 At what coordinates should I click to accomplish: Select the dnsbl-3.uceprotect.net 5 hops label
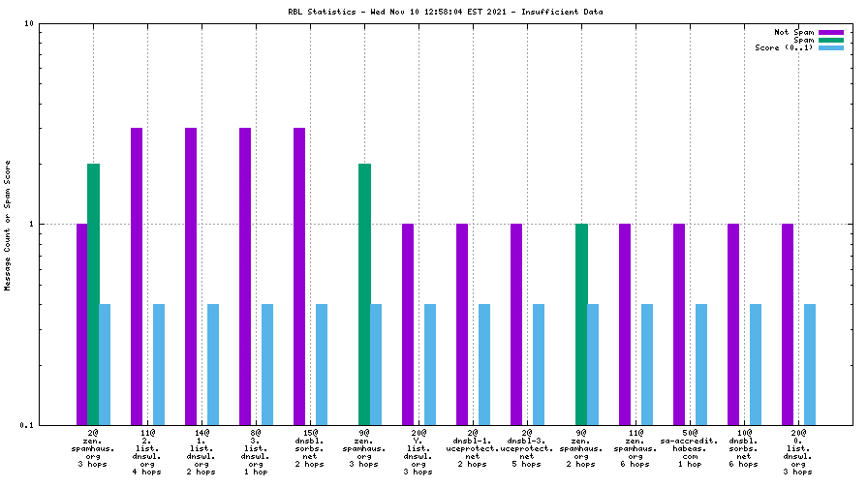pyautogui.click(x=526, y=451)
